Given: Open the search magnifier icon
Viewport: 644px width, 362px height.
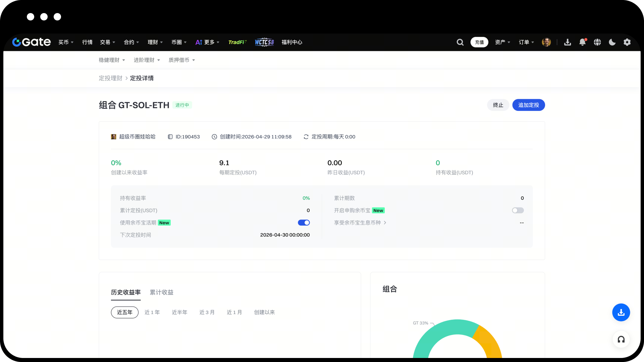Looking at the screenshot, I should click(x=460, y=42).
